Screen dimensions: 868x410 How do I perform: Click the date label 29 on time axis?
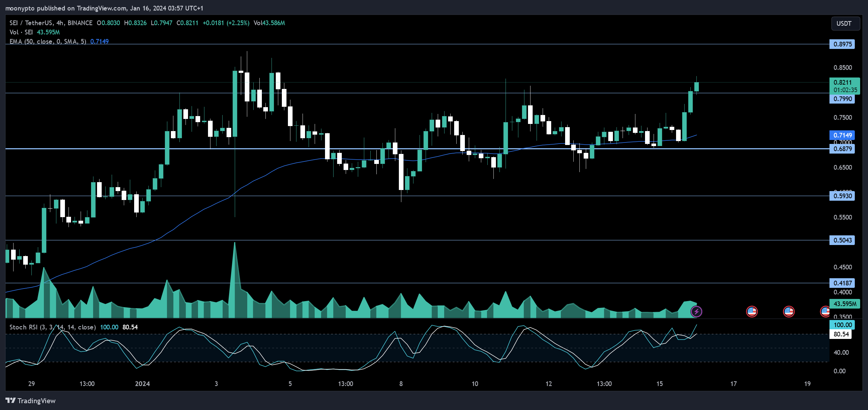31,384
